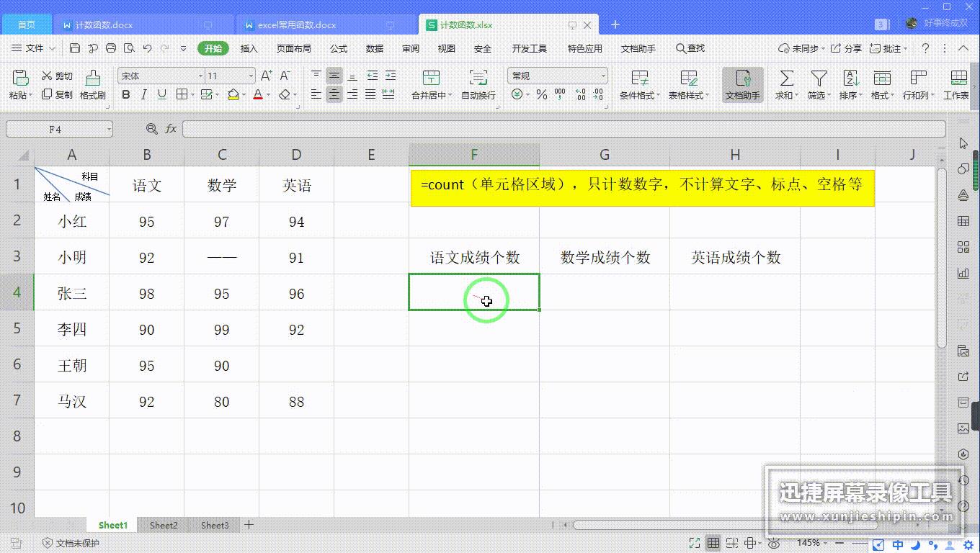
Task: Click the formula bar input field
Action: pyautogui.click(x=563, y=129)
